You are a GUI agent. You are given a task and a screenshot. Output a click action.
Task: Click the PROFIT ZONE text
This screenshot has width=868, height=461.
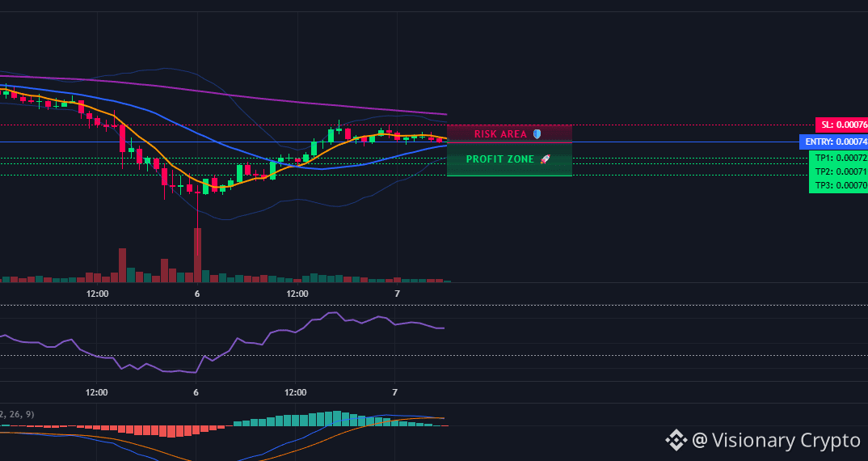[x=500, y=159]
